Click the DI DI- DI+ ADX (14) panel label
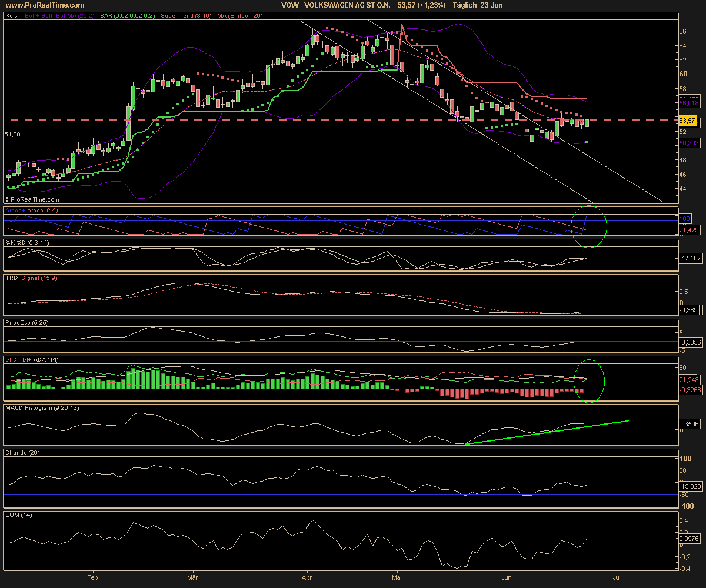This screenshot has width=706, height=588. pyautogui.click(x=32, y=359)
